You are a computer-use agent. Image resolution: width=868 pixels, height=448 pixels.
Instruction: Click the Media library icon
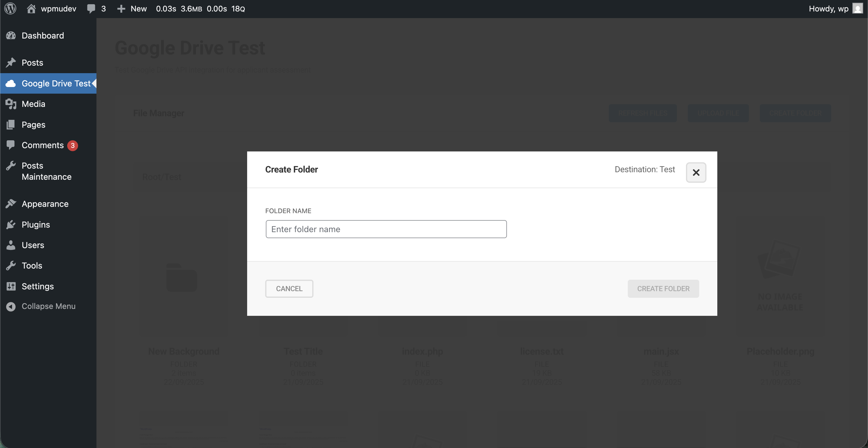pos(11,104)
